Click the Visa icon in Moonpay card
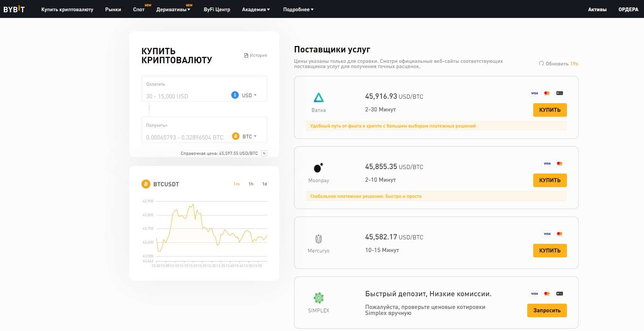 tap(547, 163)
